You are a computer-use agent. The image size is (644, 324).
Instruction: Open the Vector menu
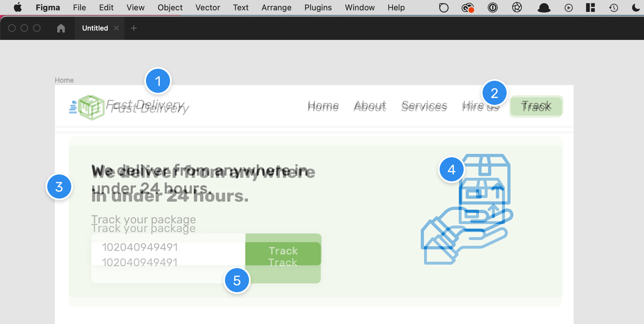click(x=208, y=8)
